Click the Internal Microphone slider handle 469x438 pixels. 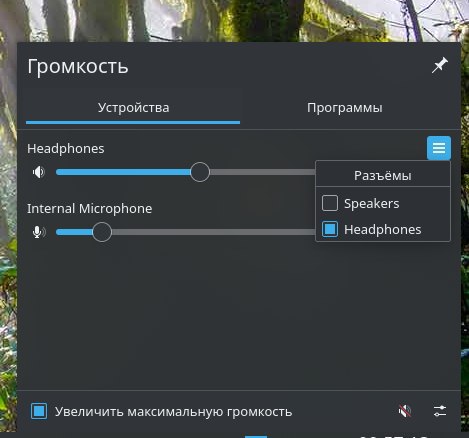tap(102, 232)
